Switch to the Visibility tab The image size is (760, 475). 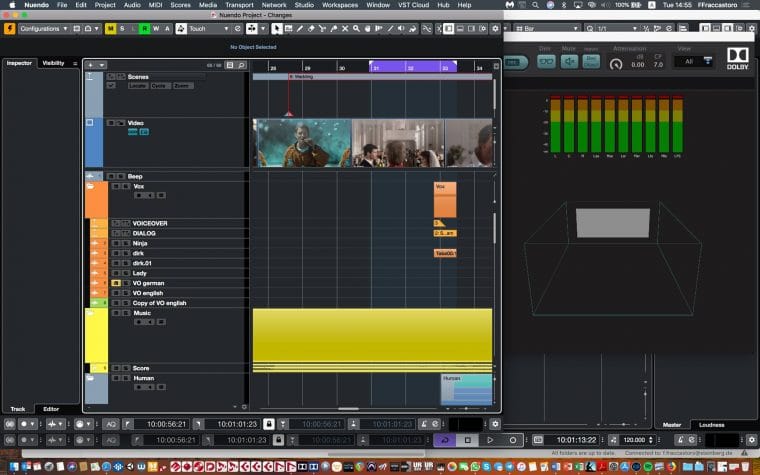(55, 63)
